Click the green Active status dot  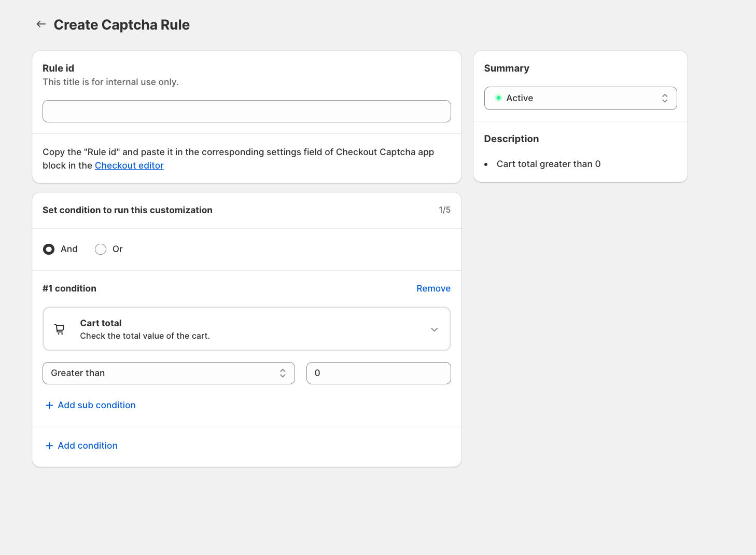pos(498,98)
